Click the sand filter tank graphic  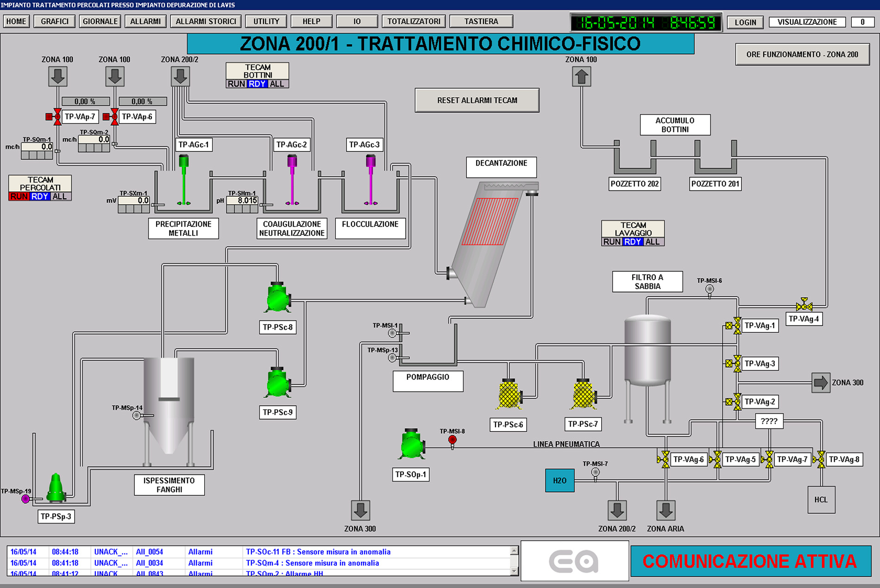point(647,368)
